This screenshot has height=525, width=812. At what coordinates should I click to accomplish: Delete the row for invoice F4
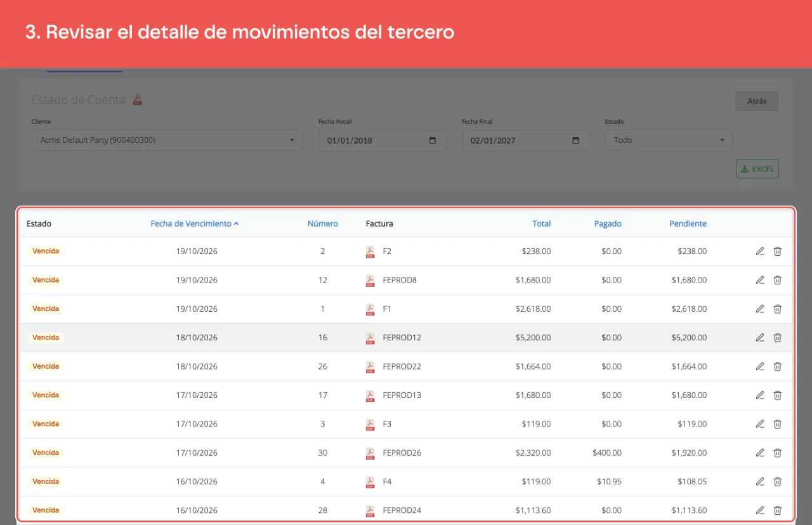tap(778, 481)
